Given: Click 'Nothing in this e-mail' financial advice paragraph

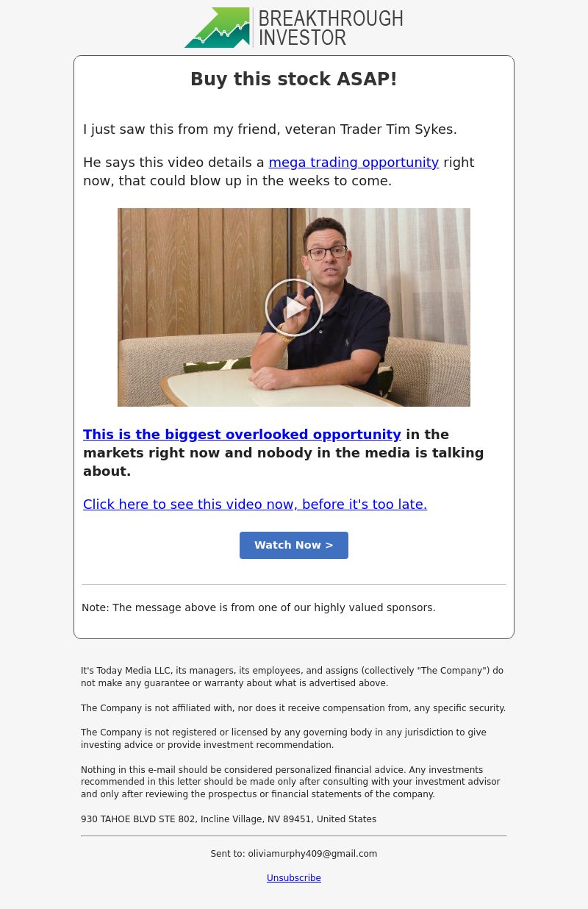Looking at the screenshot, I should pos(290,782).
